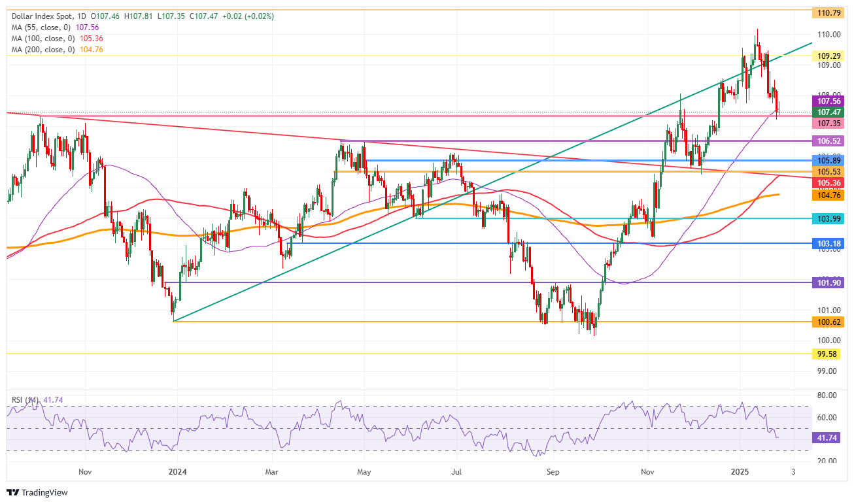Select the MA (200, close, 0) indicator label
The height and width of the screenshot is (504, 854).
click(x=43, y=50)
